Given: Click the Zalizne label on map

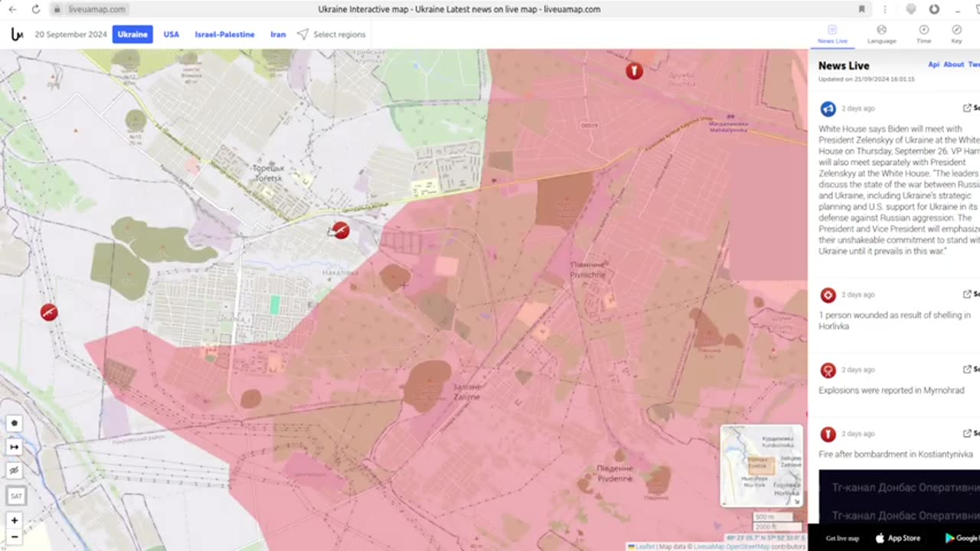Looking at the screenshot, I should (467, 393).
